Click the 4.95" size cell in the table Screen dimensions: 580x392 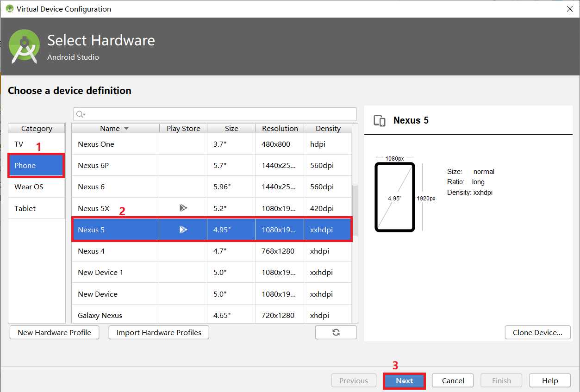[x=231, y=230]
